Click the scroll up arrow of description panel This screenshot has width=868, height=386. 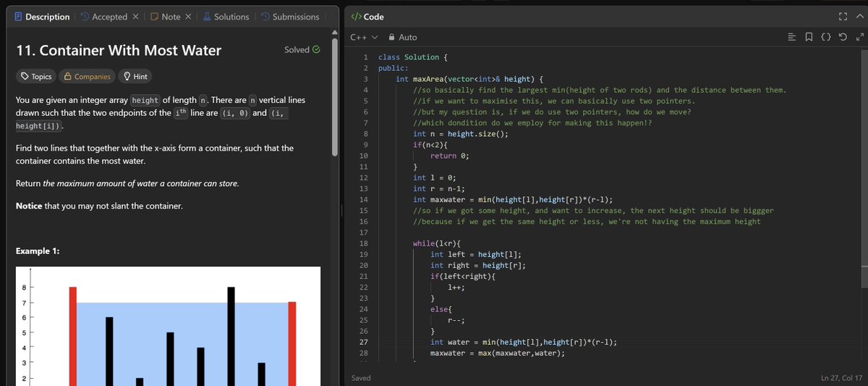334,32
